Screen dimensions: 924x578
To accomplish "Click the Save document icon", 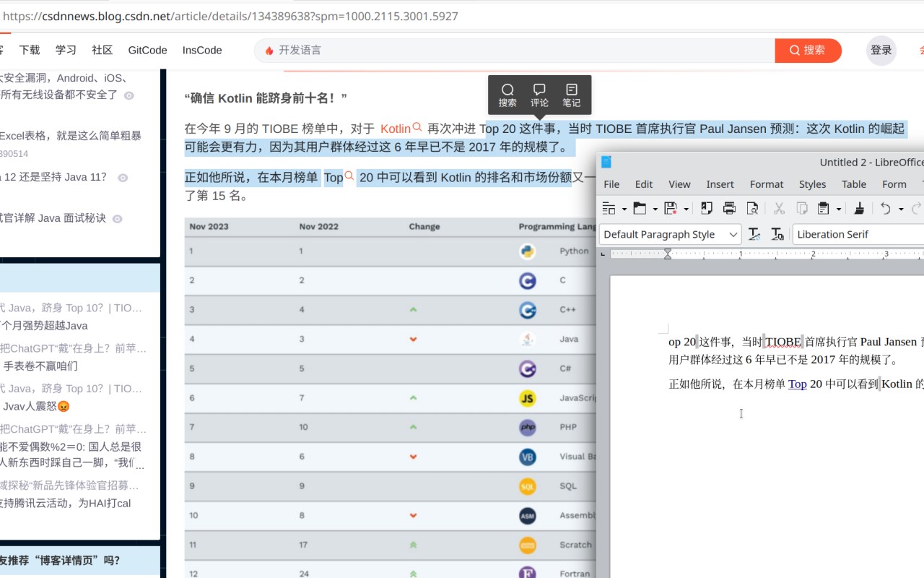I will tap(671, 209).
